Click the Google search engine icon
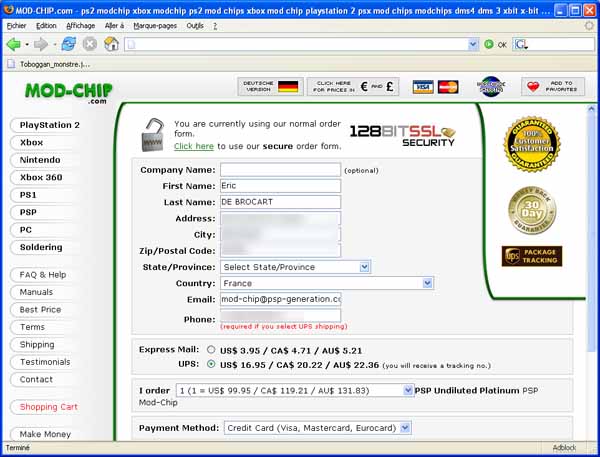This screenshot has width=600, height=457. pos(520,44)
